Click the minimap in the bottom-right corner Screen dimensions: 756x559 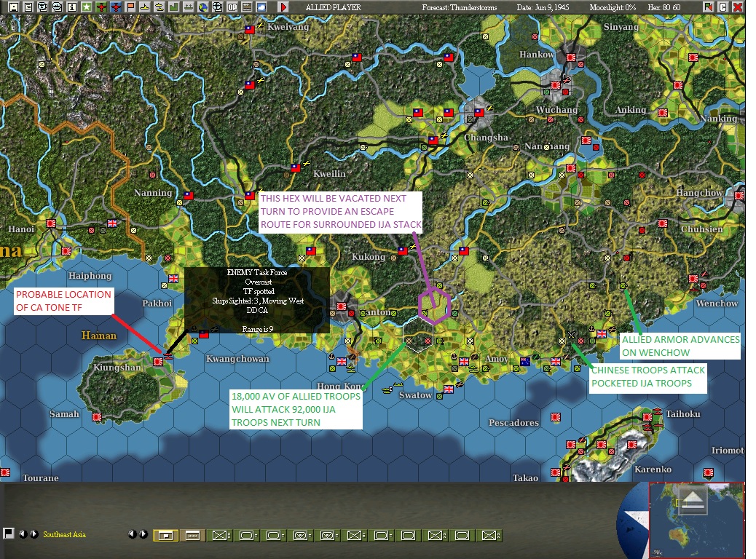(697, 520)
